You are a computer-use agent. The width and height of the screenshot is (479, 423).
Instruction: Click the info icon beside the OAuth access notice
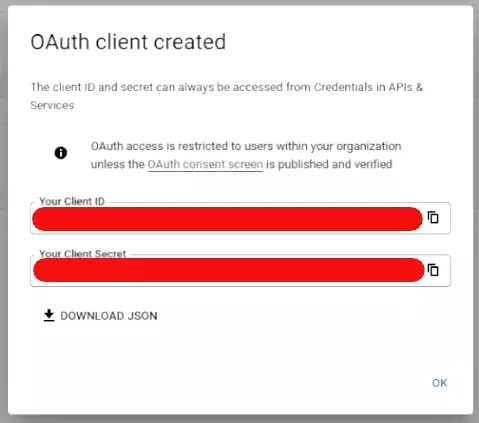(x=61, y=153)
